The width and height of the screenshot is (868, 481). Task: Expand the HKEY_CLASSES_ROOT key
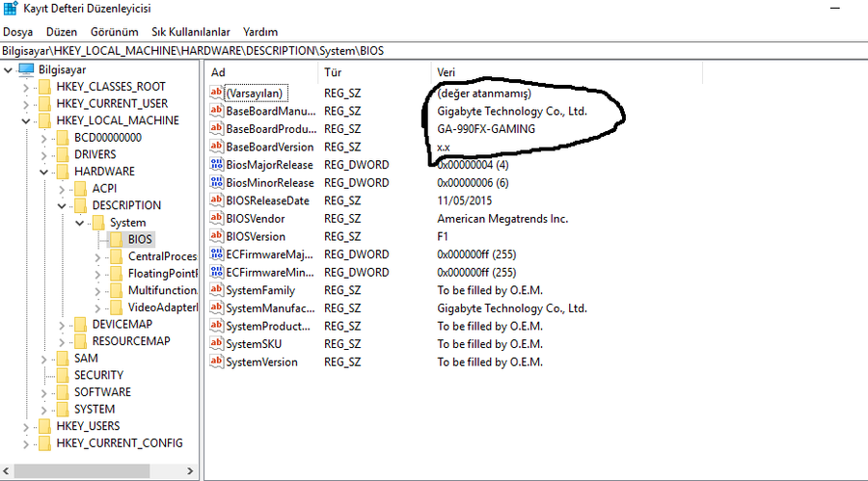point(25,88)
